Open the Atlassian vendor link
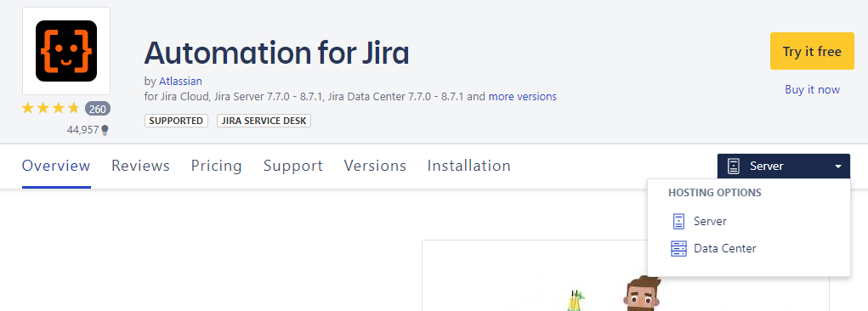The height and width of the screenshot is (311, 868). pyautogui.click(x=180, y=82)
